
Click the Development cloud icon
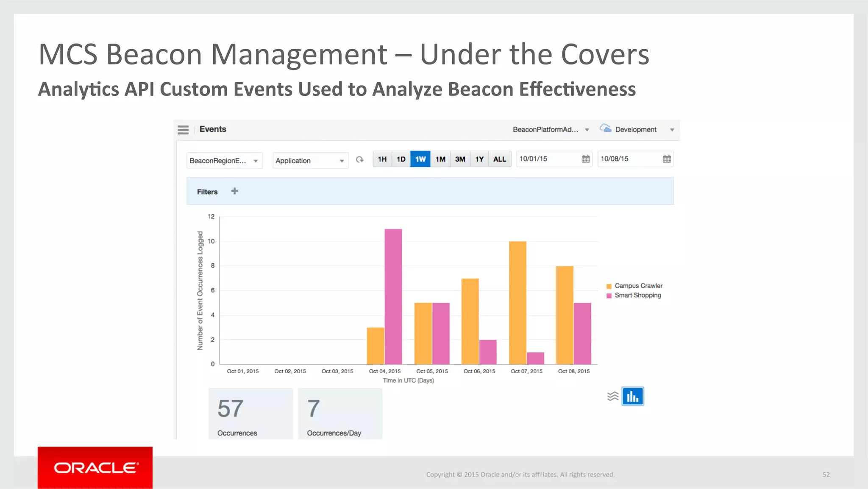[606, 128]
